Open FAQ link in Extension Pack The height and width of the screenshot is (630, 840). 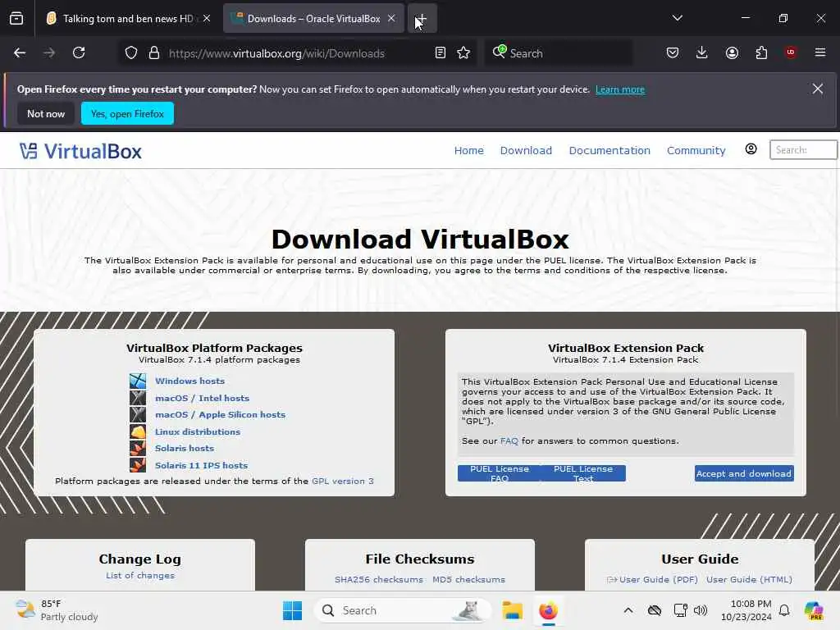coord(509,441)
